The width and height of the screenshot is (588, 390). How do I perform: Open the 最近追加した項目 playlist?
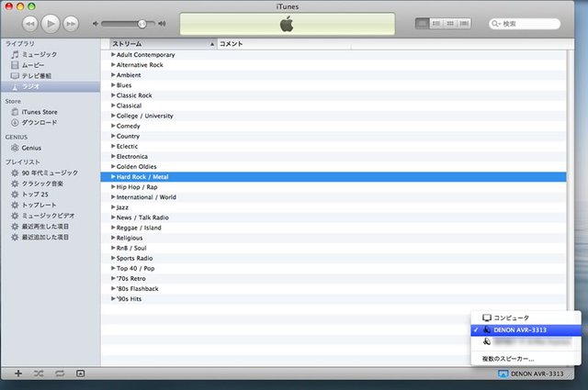pos(51,237)
